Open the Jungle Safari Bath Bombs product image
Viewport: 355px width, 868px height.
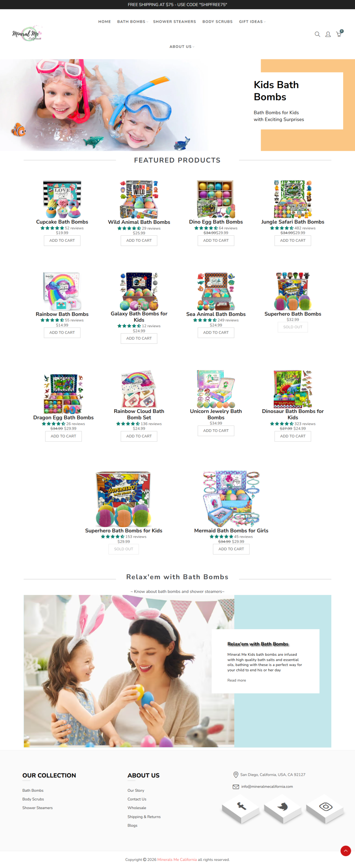tap(293, 199)
